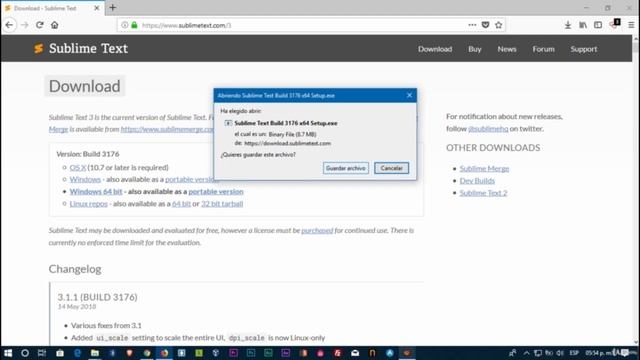Image resolution: width=640 pixels, height=360 pixels.
Task: Select the OTHER DOWNLOADS heading
Action: click(493, 148)
